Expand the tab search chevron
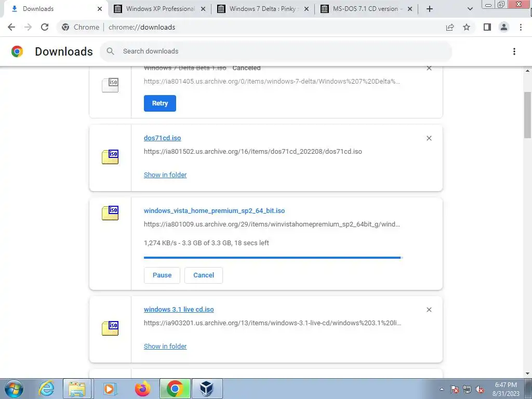The width and height of the screenshot is (532, 399). coord(470,9)
